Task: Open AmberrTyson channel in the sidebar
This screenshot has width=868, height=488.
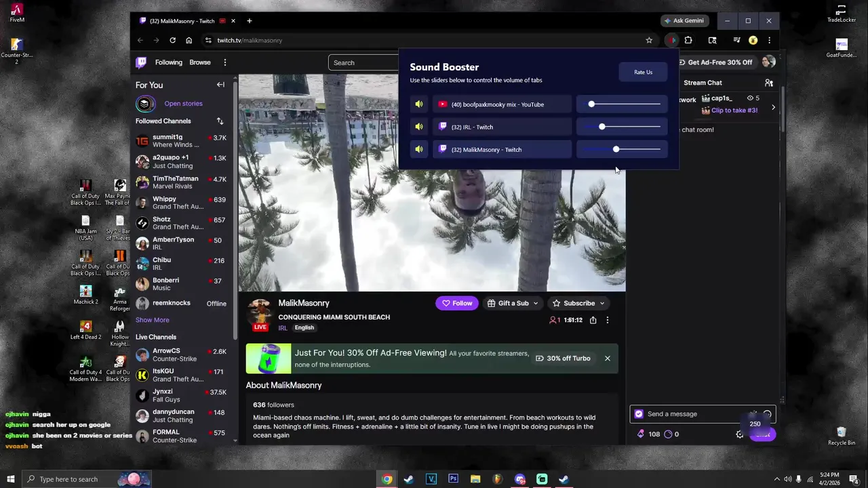Action: [182, 243]
